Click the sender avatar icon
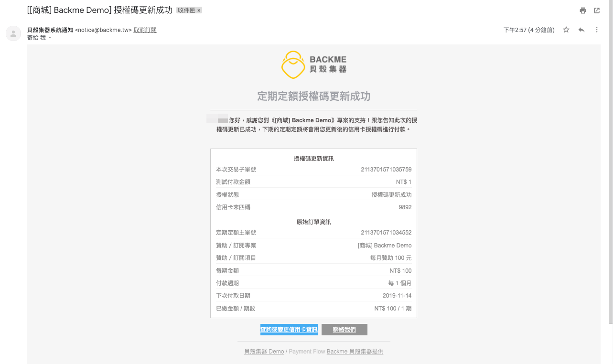 (13, 33)
